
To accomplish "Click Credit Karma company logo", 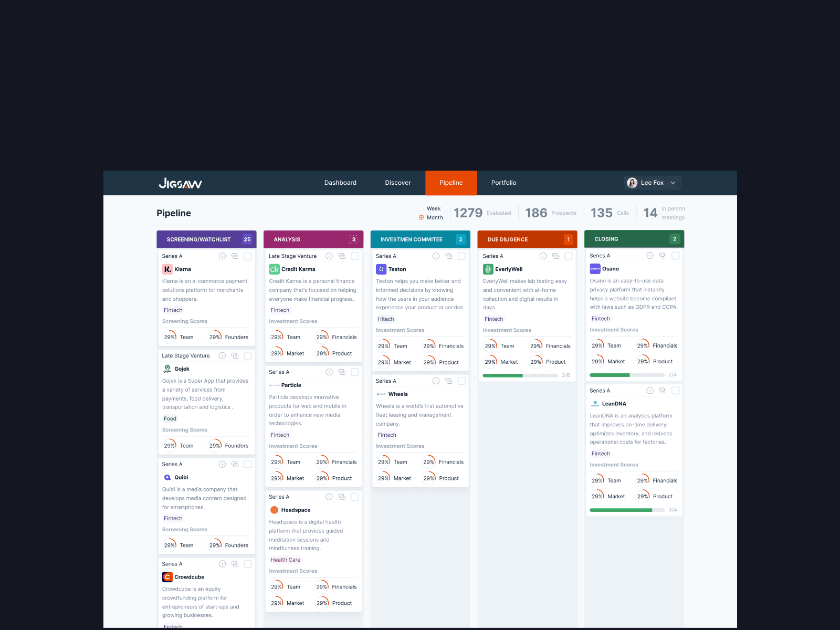I will coord(274,269).
